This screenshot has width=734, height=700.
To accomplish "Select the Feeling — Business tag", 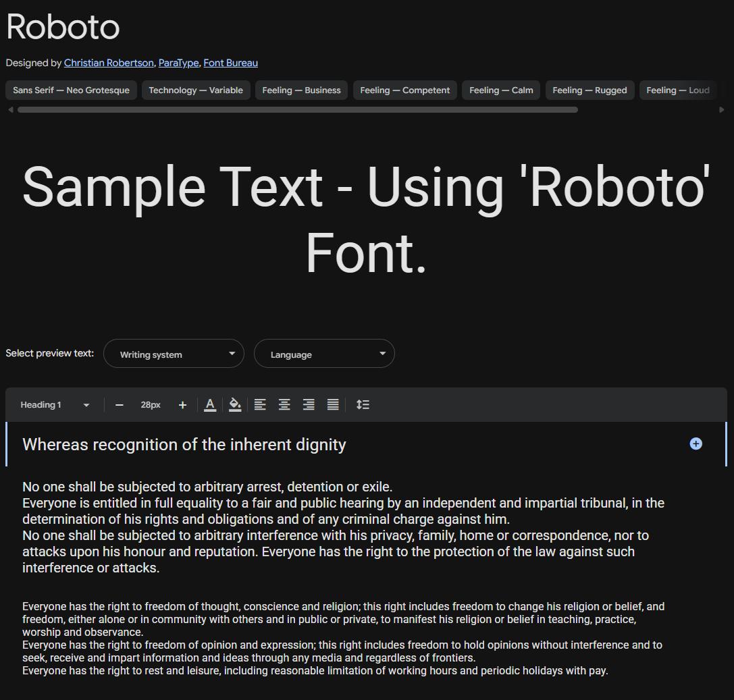I will pyautogui.click(x=301, y=90).
